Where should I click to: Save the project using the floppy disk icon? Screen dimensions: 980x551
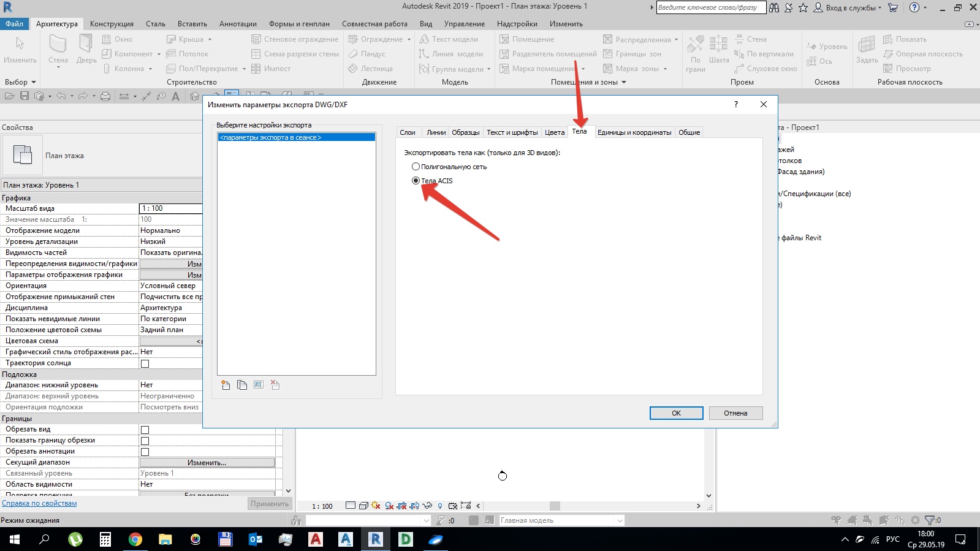click(x=25, y=96)
